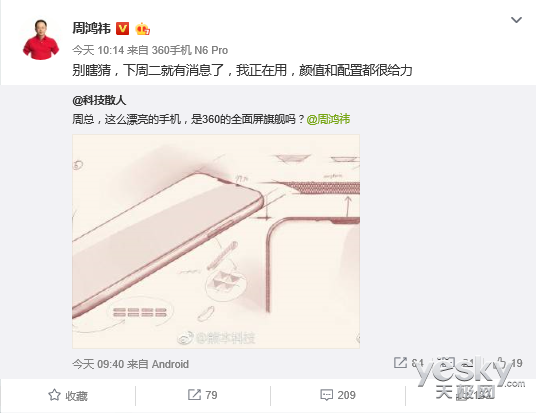Open the post options chevron dropdown

516,20
